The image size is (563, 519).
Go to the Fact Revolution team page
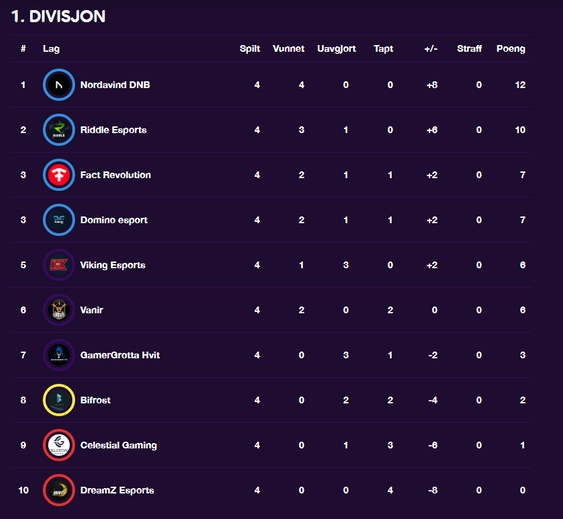pos(116,175)
